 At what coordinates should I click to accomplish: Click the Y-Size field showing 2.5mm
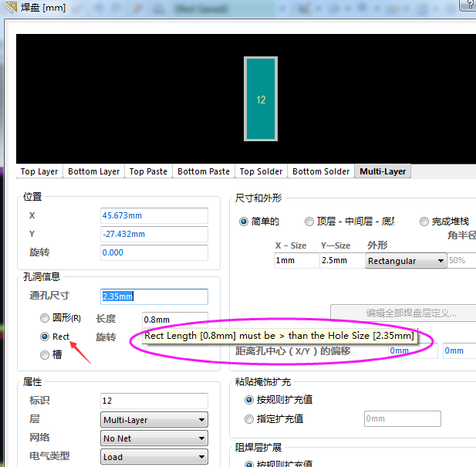340,261
